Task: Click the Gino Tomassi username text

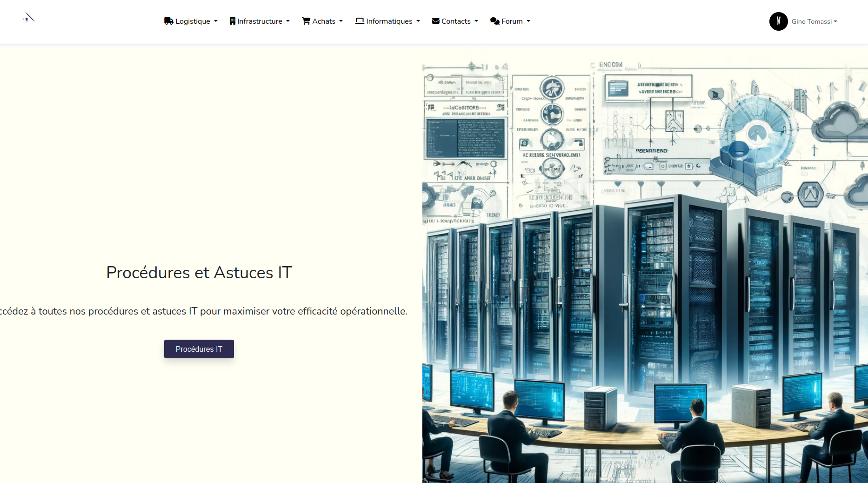Action: tap(811, 22)
